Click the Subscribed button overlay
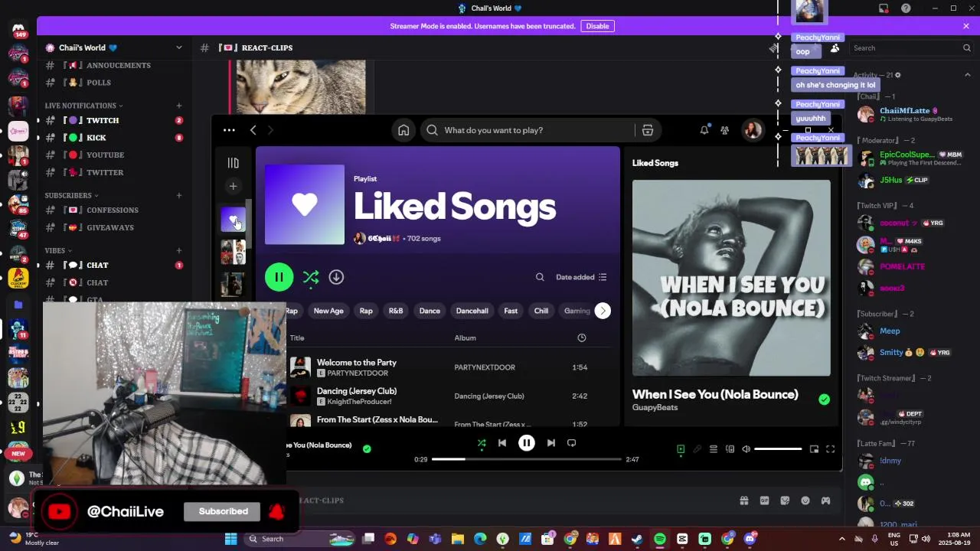This screenshot has width=980, height=551. click(224, 512)
